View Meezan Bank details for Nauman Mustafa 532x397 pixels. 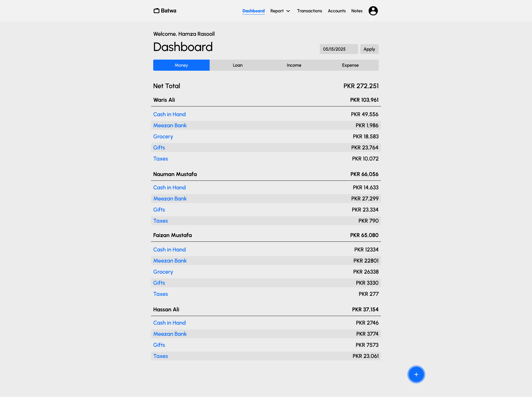pyautogui.click(x=170, y=198)
